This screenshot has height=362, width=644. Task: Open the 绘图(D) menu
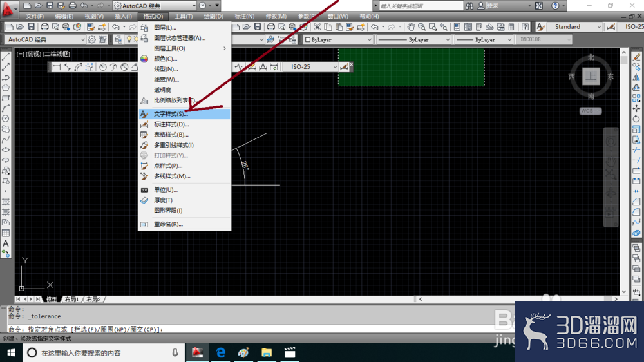pos(214,17)
